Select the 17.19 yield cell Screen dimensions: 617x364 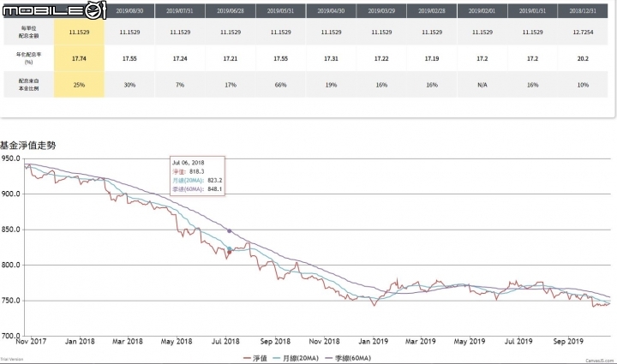tap(432, 58)
